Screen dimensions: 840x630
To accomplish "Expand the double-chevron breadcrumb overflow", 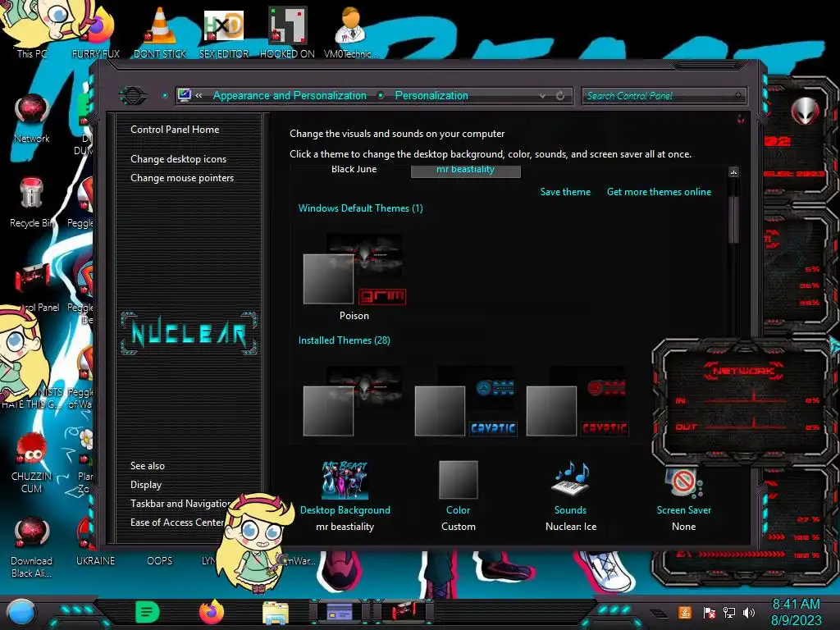I will pos(199,95).
